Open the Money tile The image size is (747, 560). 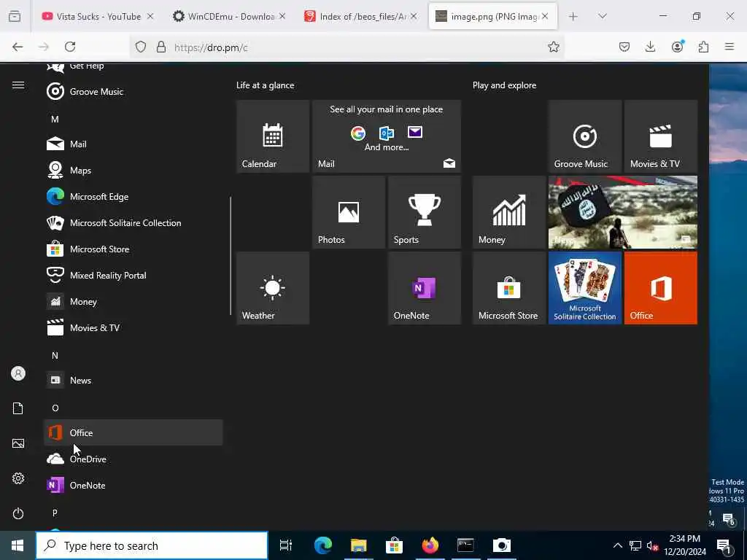click(508, 212)
